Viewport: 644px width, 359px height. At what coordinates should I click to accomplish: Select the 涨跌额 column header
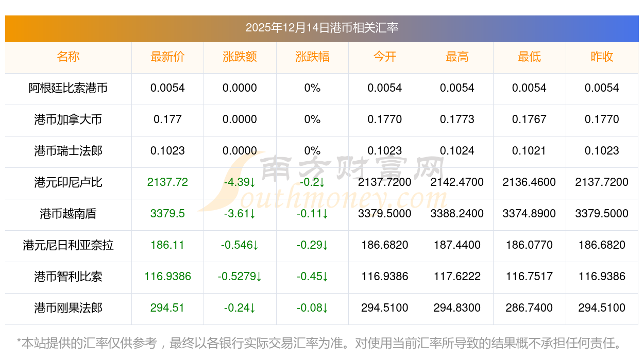[x=240, y=57]
